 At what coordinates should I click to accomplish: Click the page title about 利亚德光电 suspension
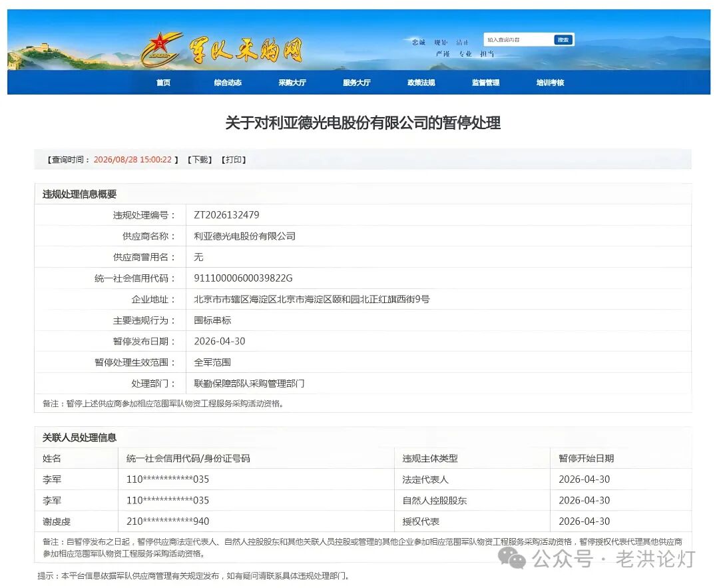point(363,123)
